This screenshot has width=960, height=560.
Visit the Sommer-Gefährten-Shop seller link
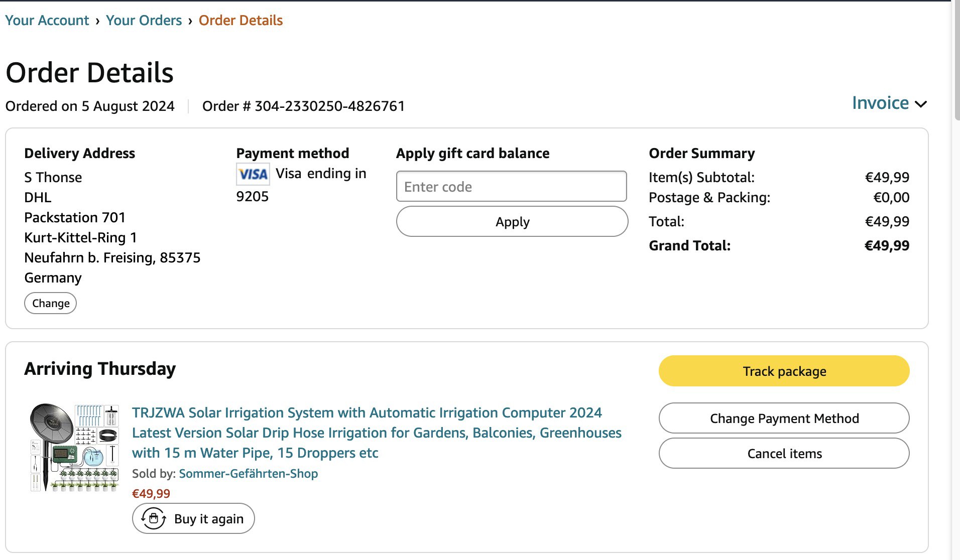[248, 474]
